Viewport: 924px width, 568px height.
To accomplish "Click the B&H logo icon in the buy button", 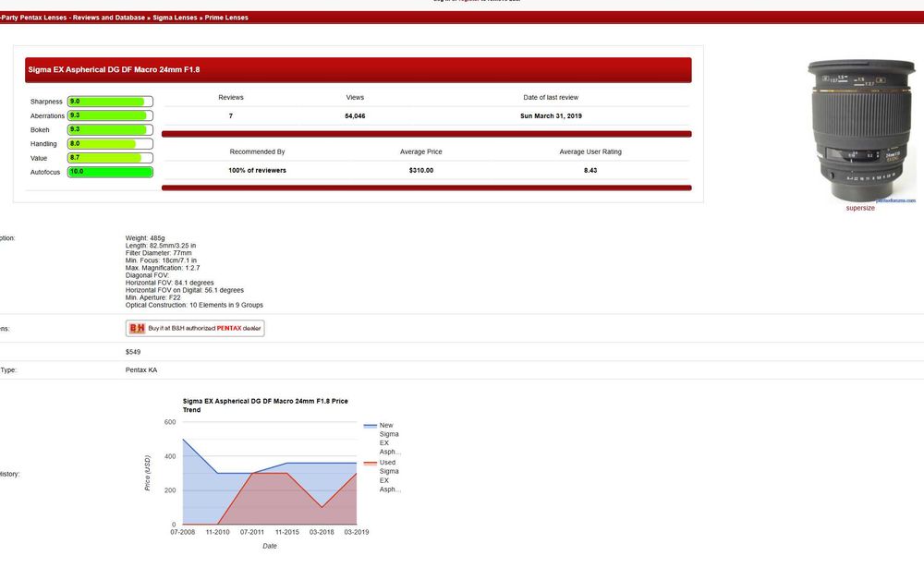I will click(137, 328).
